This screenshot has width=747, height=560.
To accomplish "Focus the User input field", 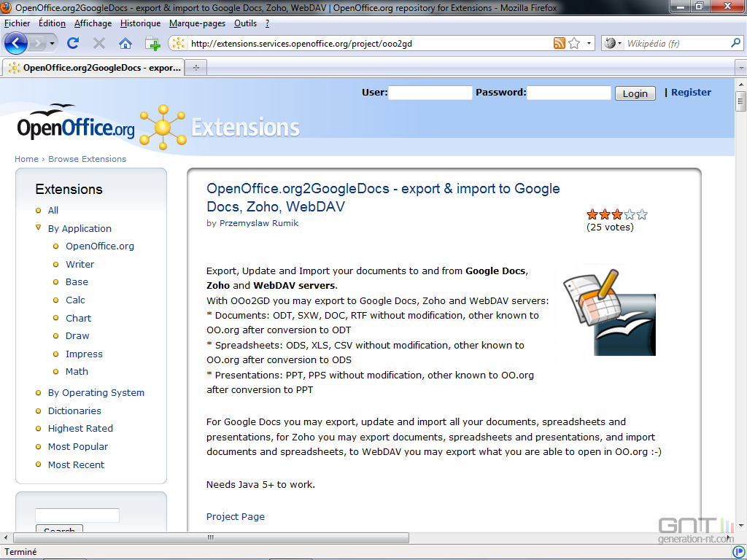I will click(430, 93).
